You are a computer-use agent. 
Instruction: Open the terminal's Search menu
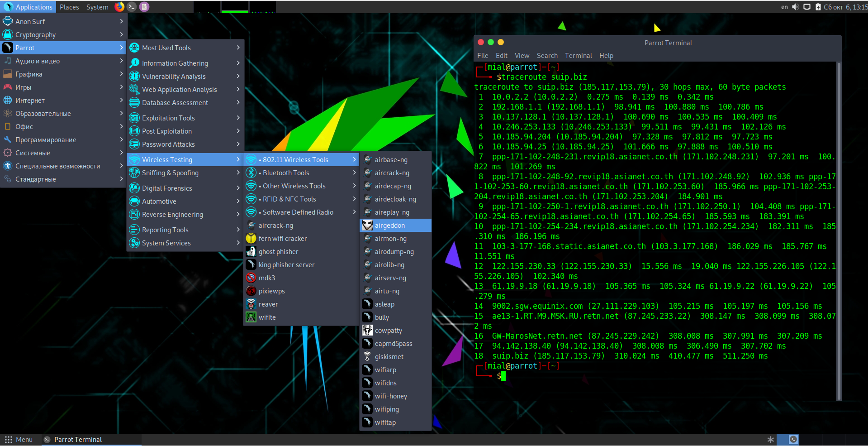(x=547, y=56)
